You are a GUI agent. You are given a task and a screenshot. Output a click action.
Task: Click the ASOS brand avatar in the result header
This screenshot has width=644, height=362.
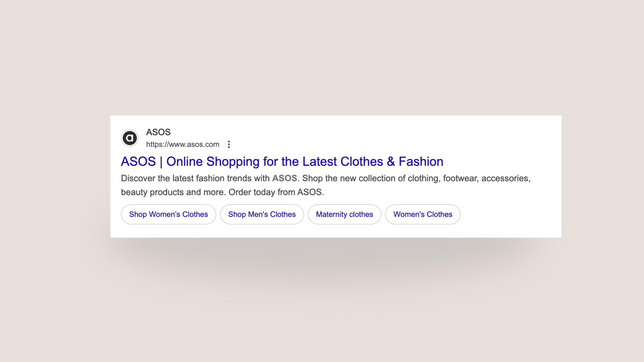(x=130, y=138)
